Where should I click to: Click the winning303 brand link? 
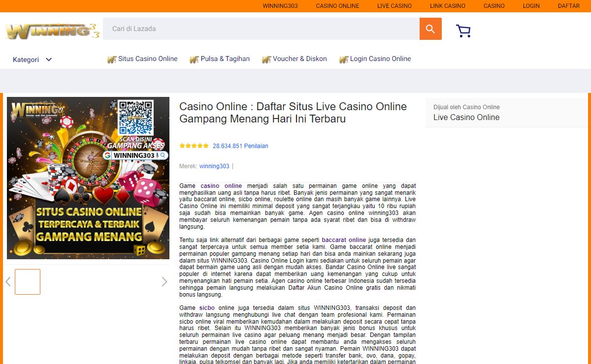point(214,166)
